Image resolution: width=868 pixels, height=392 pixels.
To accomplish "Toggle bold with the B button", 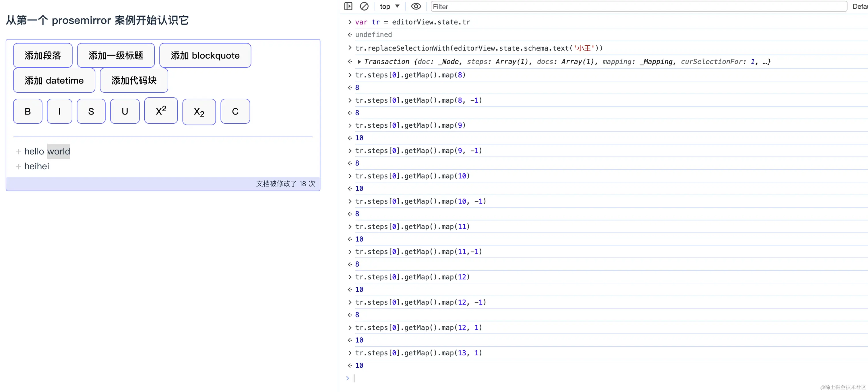I will coord(28,111).
